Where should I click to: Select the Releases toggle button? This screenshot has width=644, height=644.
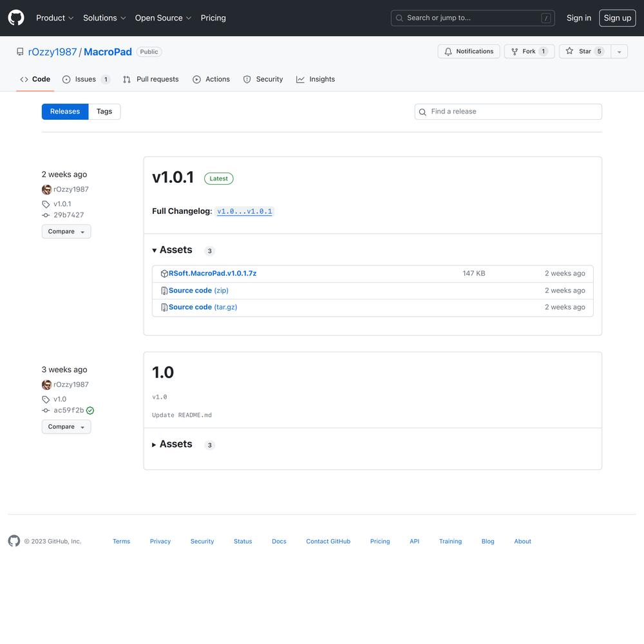tap(65, 111)
